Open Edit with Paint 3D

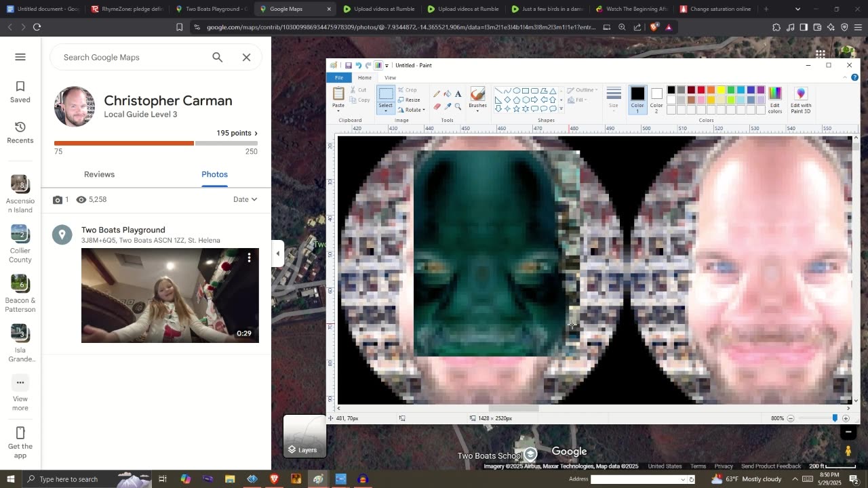801,99
